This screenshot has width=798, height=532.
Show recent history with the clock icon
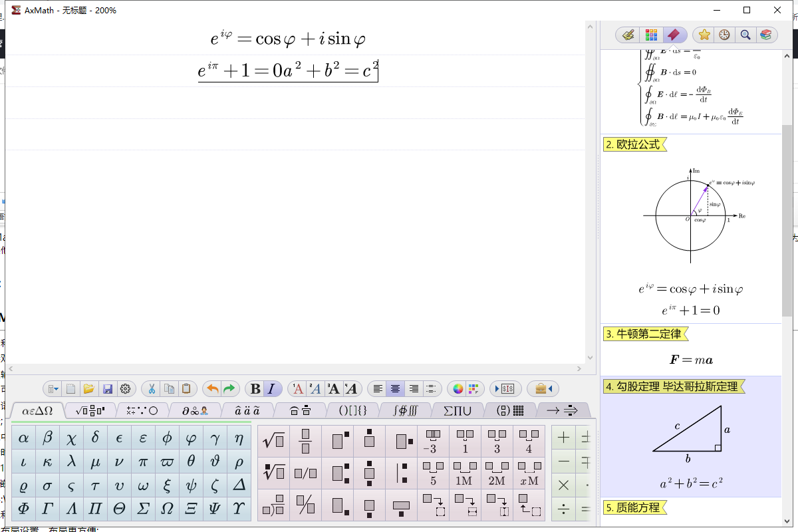pos(725,35)
